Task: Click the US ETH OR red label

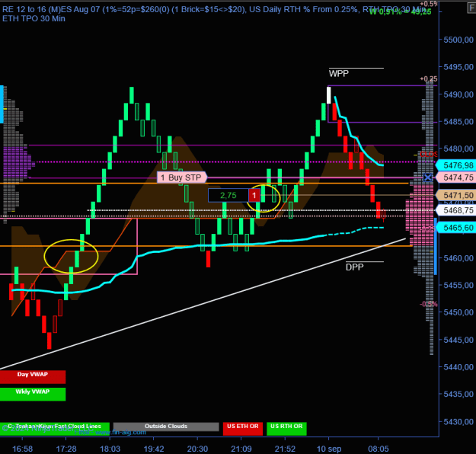Action: (x=242, y=429)
